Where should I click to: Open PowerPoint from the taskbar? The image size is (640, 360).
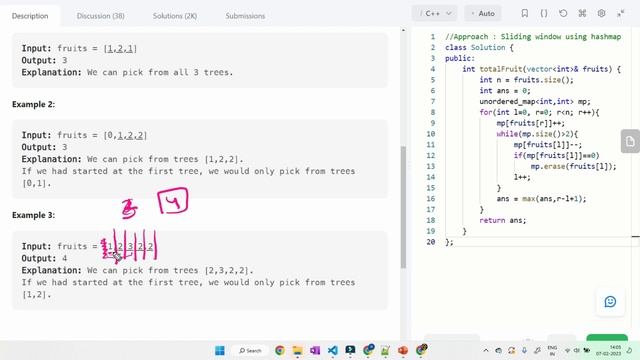pos(403,351)
